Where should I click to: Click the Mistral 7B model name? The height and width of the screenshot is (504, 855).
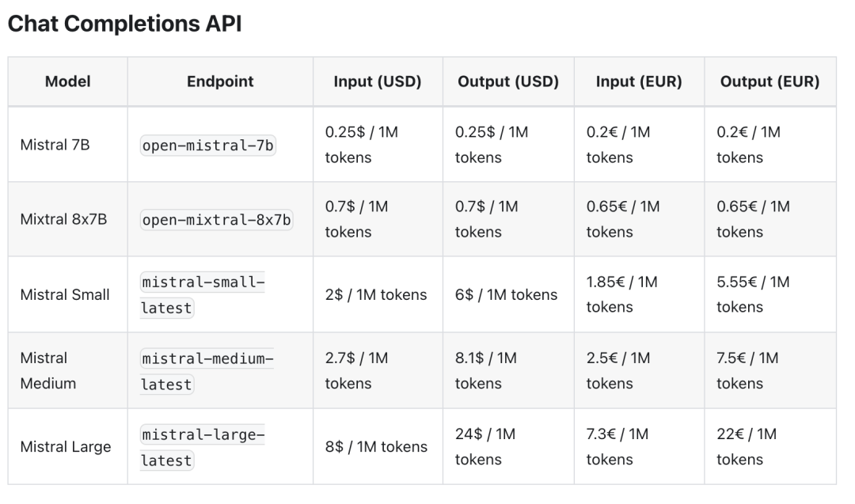pyautogui.click(x=55, y=144)
